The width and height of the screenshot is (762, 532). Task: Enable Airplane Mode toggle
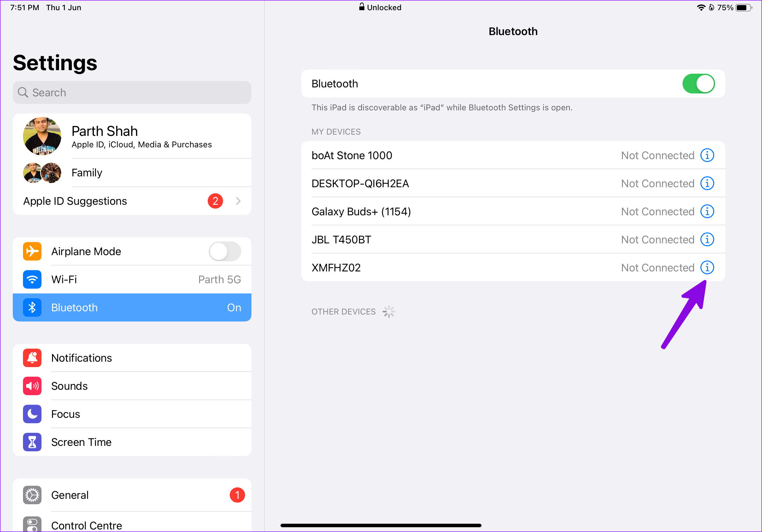tap(225, 251)
